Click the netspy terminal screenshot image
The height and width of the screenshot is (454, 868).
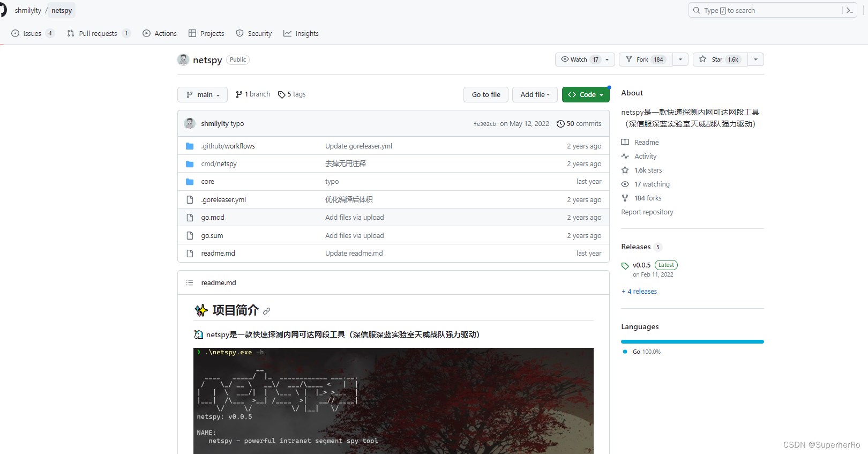[393, 401]
